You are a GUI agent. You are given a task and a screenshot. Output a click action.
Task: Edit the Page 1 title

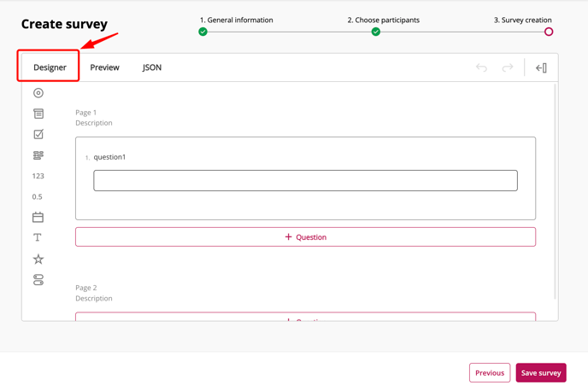[85, 113]
